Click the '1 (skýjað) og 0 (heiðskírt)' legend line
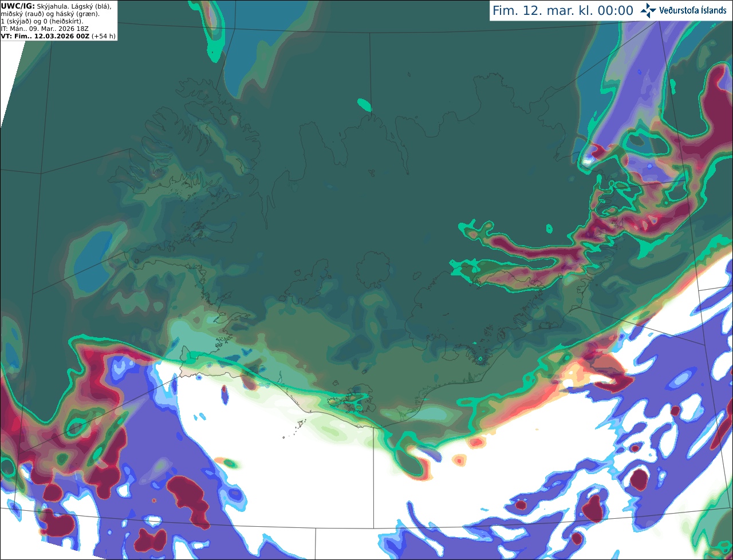The height and width of the screenshot is (560, 733). 42,21
